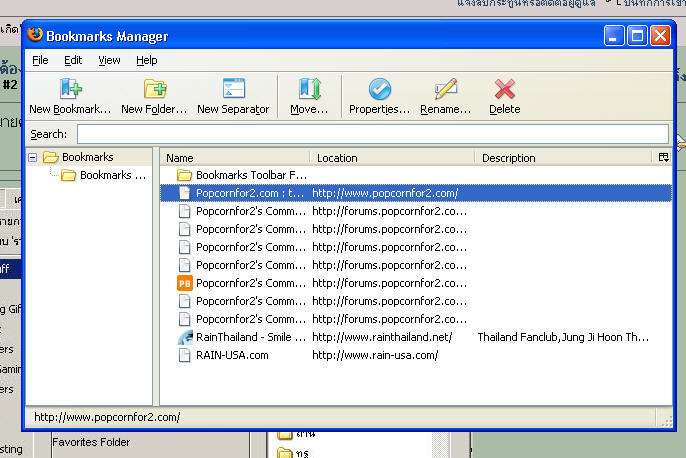Select the RainThailand - Smile bookmark
This screenshot has width=686, height=458.
pyautogui.click(x=251, y=337)
